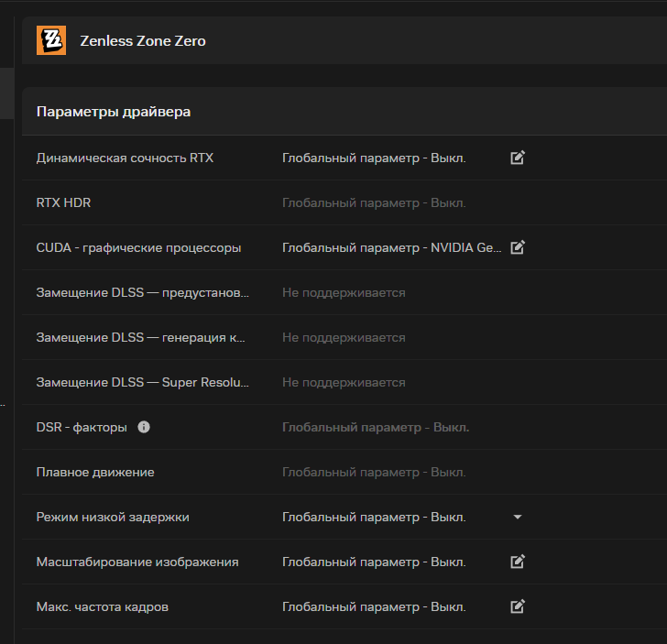Click the Макс. частота кадров value text
This screenshot has width=667, height=644.
374,606
